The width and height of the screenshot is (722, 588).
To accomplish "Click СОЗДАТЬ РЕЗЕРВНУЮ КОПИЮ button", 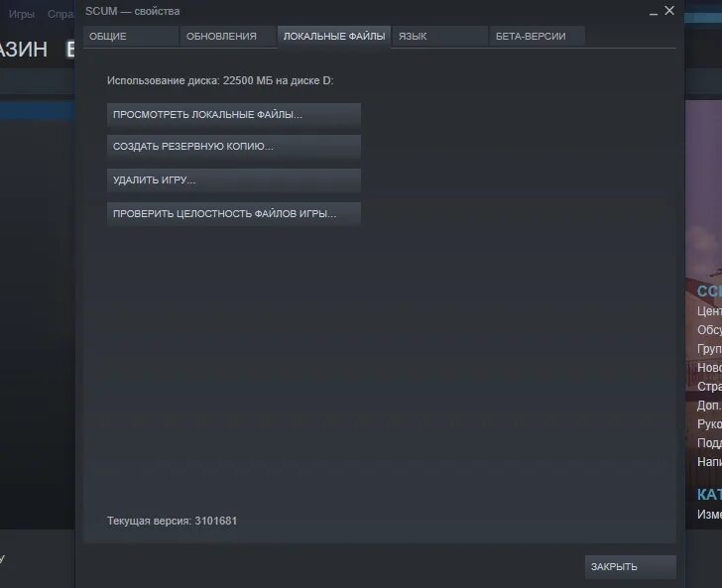I will (x=234, y=147).
